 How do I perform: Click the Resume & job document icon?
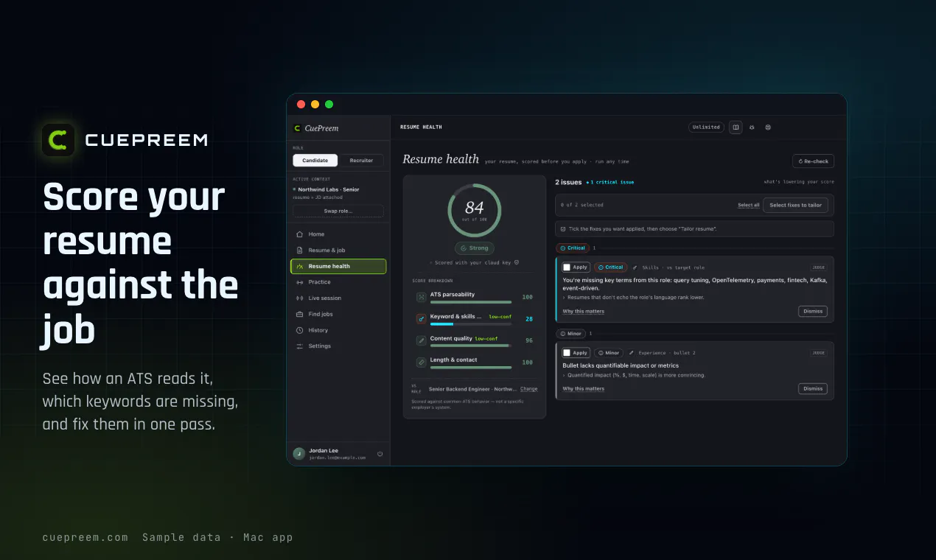click(x=300, y=251)
